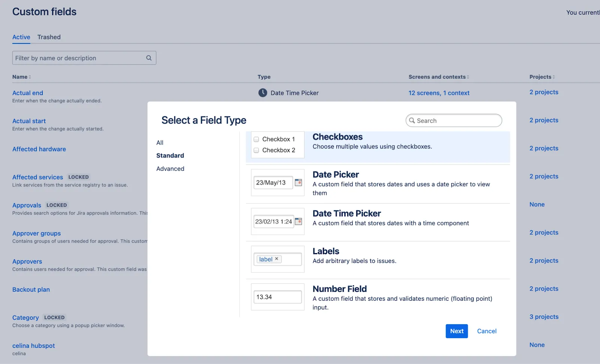Viewport: 600px width, 364px height.
Task: Check "Checkbox 2" in the Checkboxes preview
Action: point(256,150)
